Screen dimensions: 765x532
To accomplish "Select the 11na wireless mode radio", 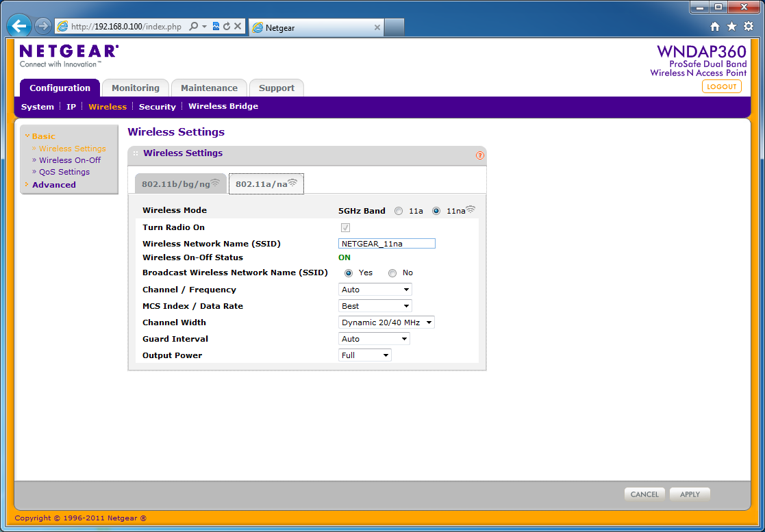I will pyautogui.click(x=436, y=211).
